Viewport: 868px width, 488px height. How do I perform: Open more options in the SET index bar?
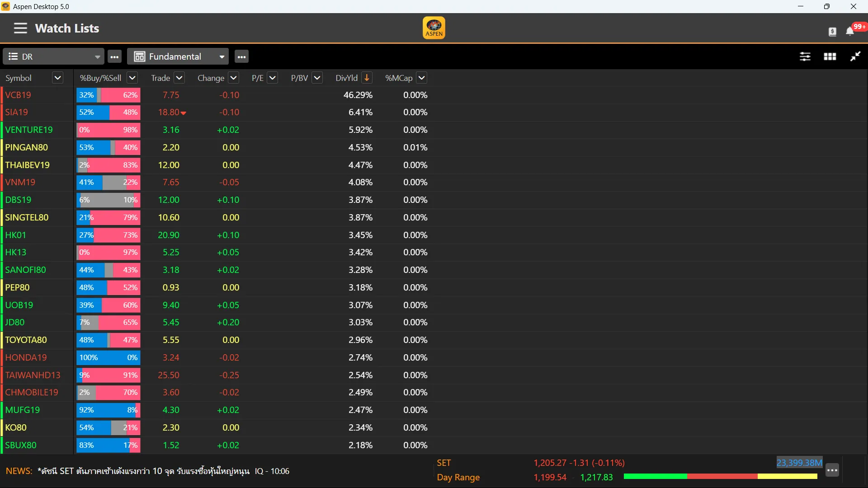click(832, 470)
